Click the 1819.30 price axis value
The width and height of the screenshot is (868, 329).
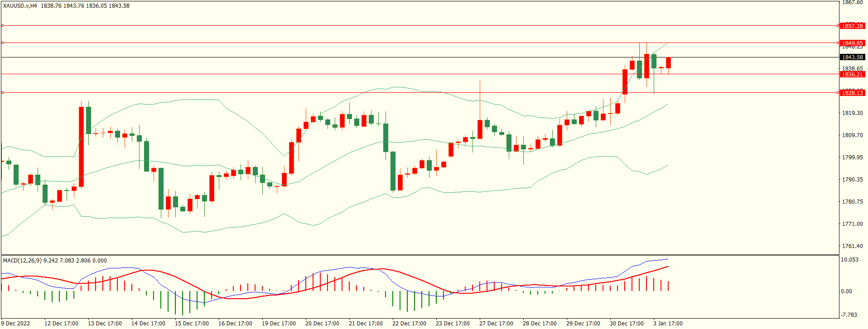click(852, 113)
